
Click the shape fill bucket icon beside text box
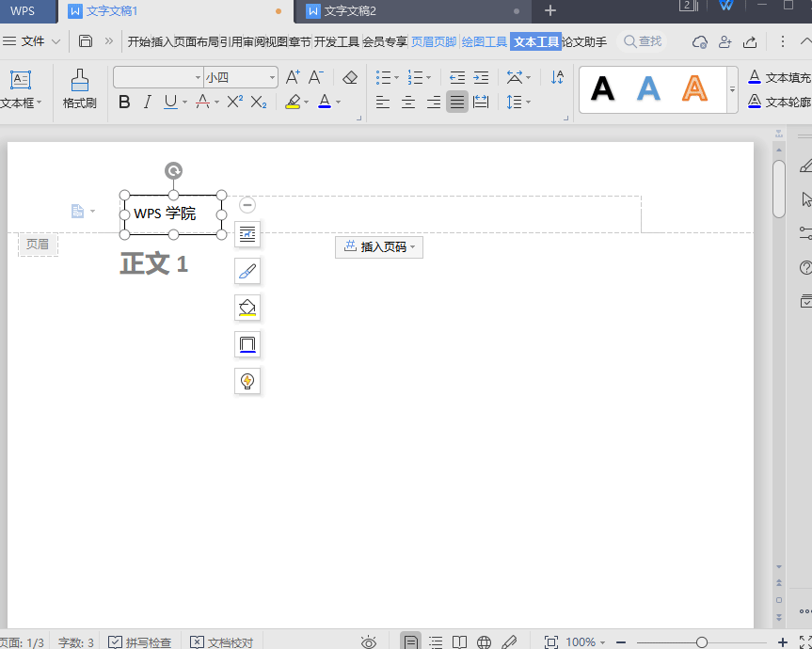(247, 308)
